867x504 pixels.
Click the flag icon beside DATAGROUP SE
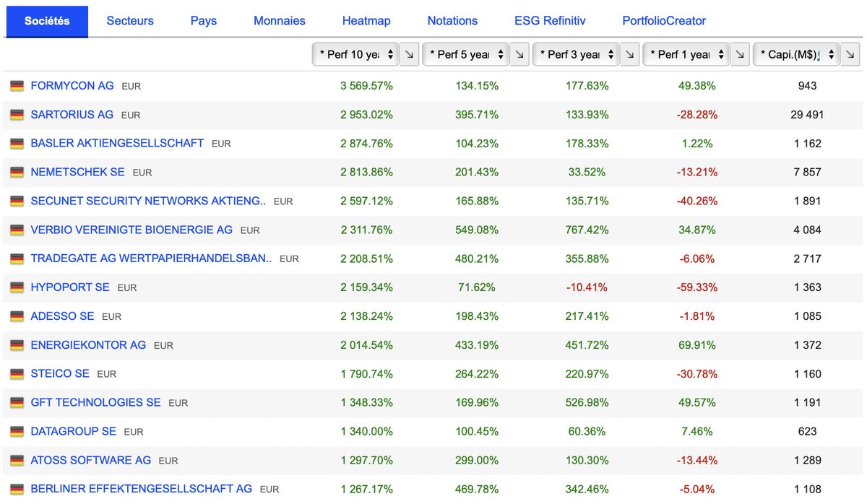(x=17, y=431)
